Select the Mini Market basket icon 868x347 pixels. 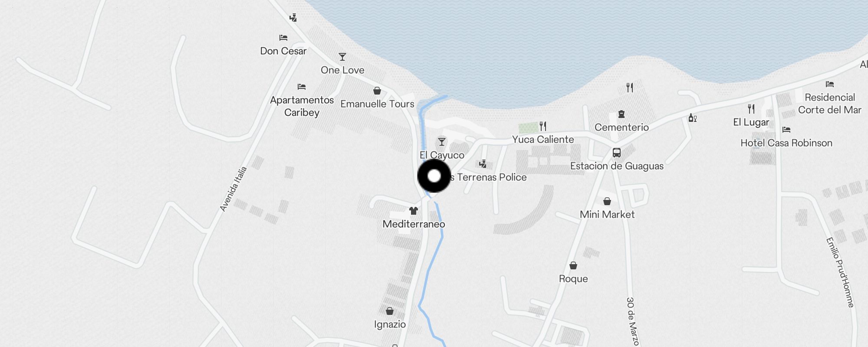[607, 201]
